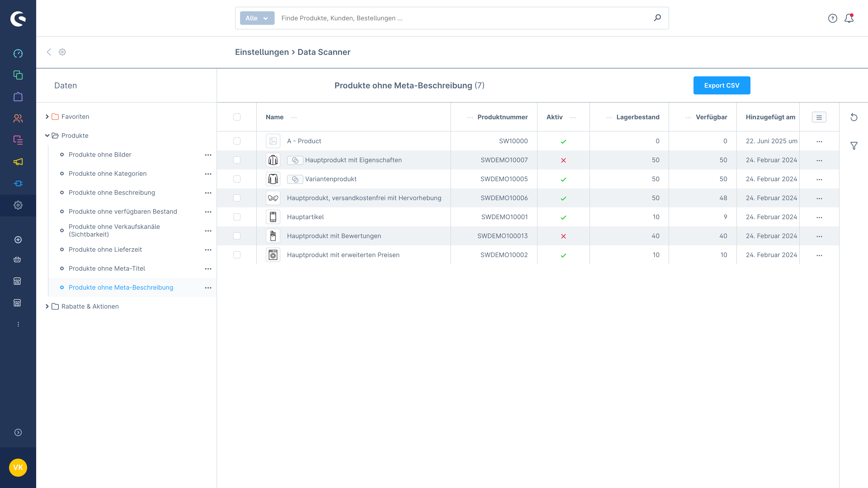Open Aktiv column options dots
This screenshot has width=868, height=488.
click(573, 117)
